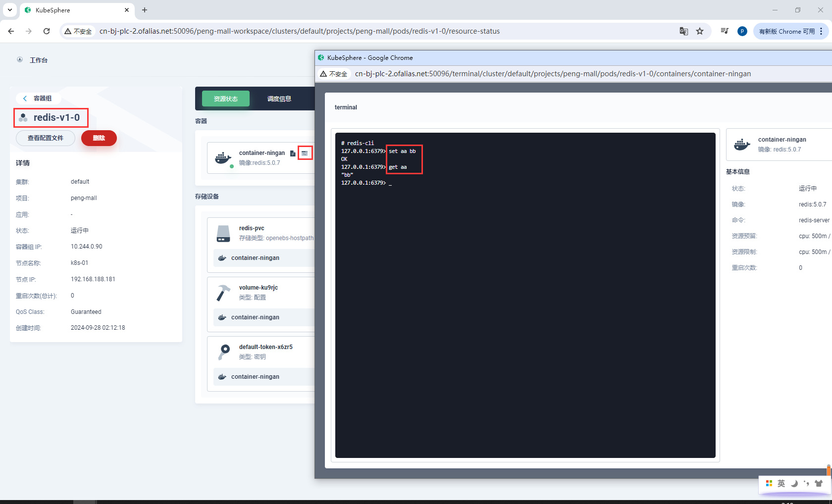Click container-ningan mount row under volume-ku9rjc
This screenshot has height=504, width=832.
point(264,317)
